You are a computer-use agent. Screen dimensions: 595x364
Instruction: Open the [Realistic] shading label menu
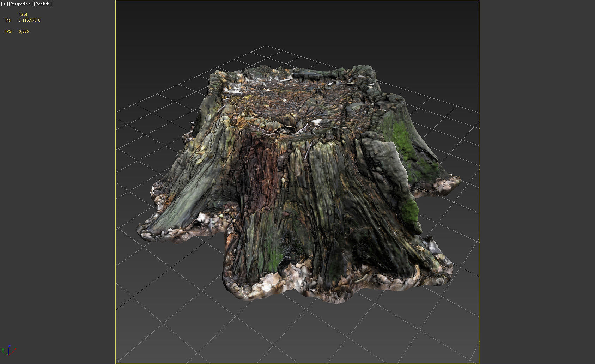pos(43,4)
